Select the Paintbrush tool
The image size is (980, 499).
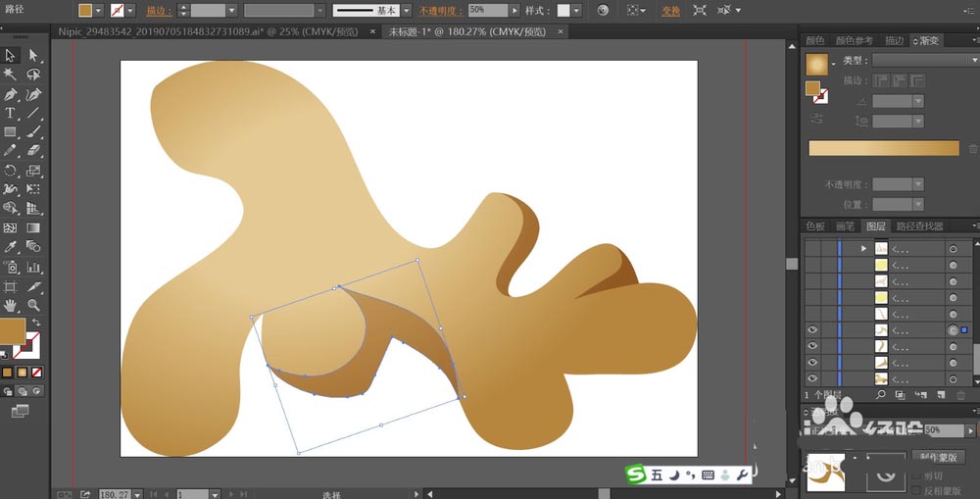pyautogui.click(x=33, y=132)
